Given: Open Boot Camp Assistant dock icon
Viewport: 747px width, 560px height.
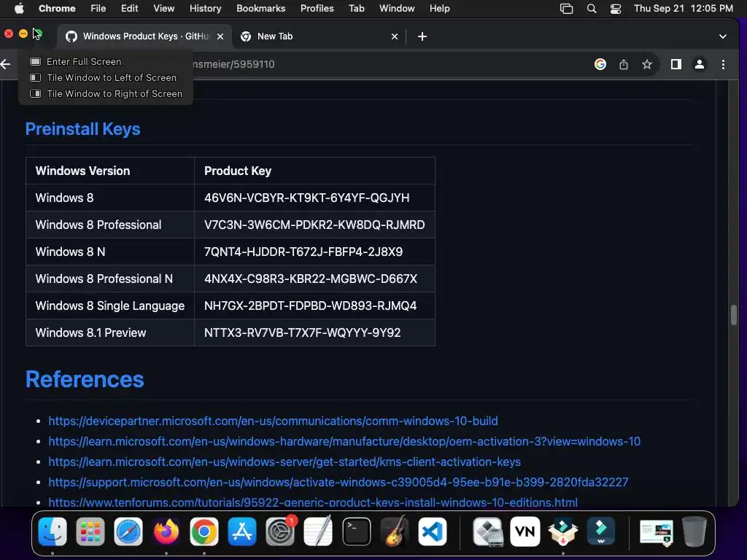Looking at the screenshot, I should [487, 532].
